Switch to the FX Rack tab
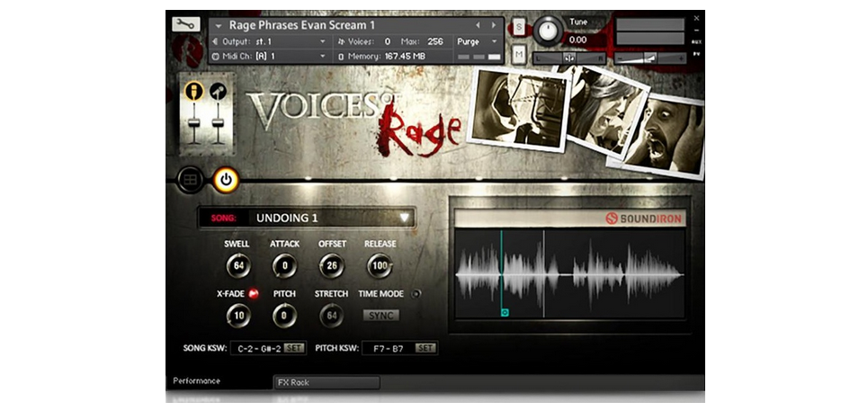868x411 pixels. click(327, 382)
